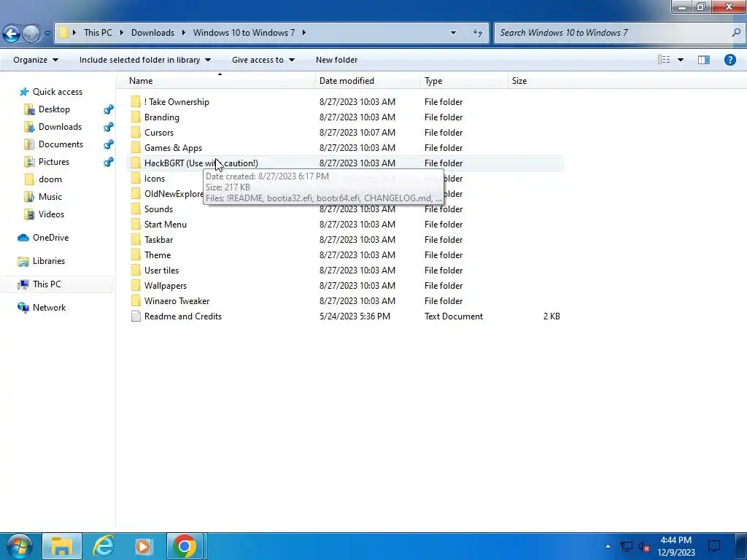Open Pictures in the navigation pane

(x=47, y=162)
